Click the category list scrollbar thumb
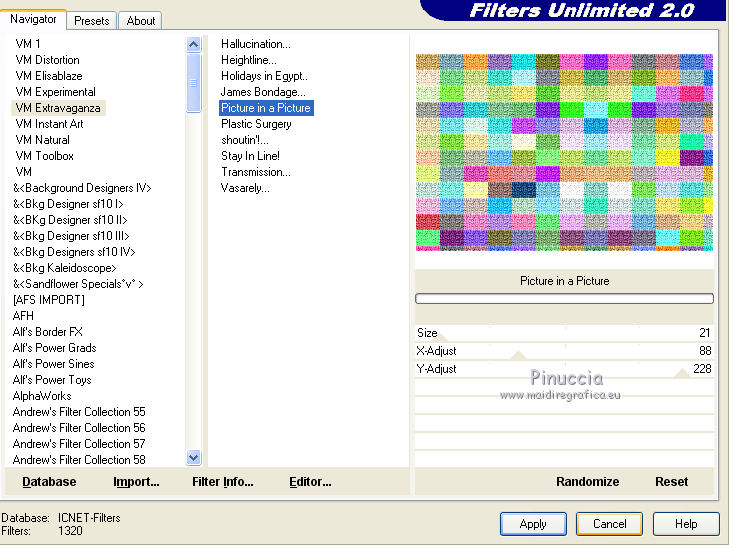 coord(193,83)
